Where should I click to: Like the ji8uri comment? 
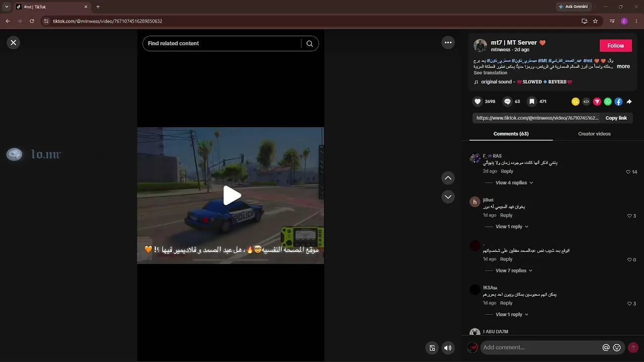629,216
